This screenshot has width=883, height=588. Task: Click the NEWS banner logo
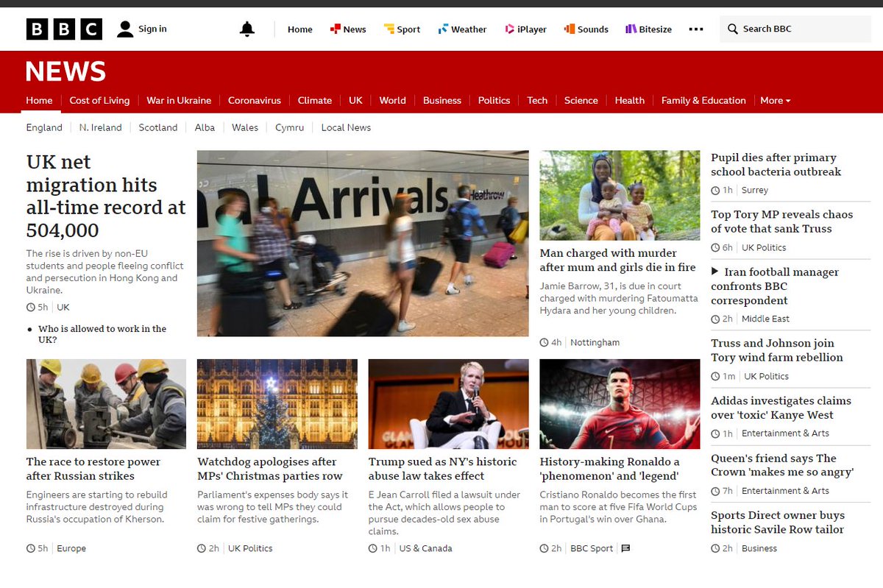point(66,71)
